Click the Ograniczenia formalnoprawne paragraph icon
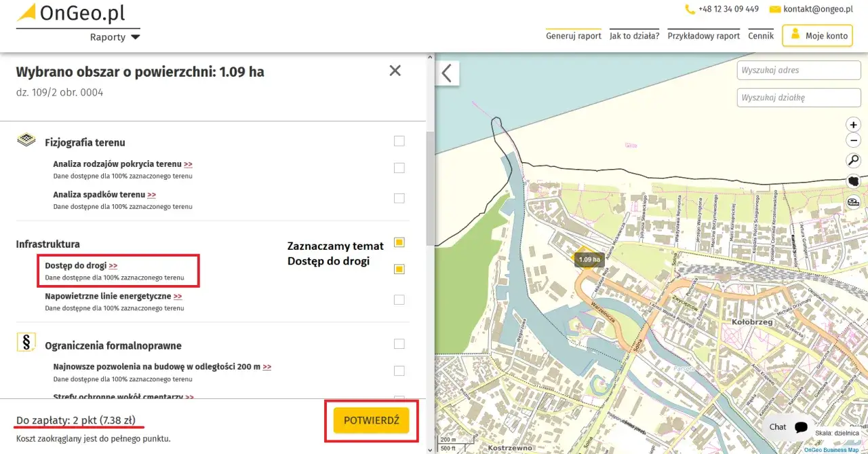This screenshot has height=454, width=868. [x=26, y=341]
